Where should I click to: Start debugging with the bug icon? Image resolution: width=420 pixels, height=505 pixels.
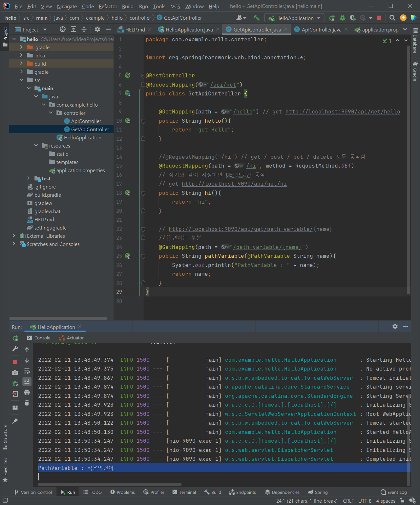click(x=343, y=18)
